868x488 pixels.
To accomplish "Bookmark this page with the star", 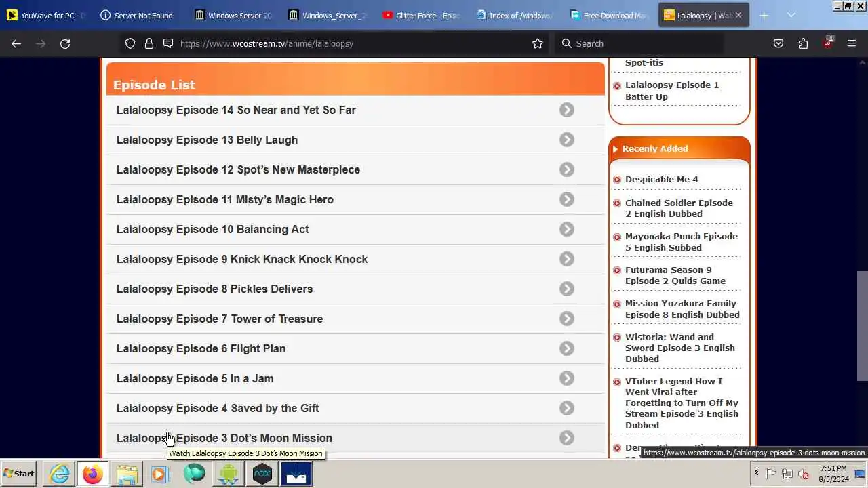I will pyautogui.click(x=538, y=43).
